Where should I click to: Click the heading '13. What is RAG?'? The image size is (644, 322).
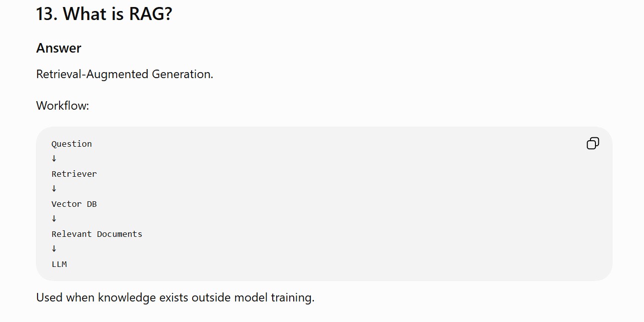(x=104, y=14)
